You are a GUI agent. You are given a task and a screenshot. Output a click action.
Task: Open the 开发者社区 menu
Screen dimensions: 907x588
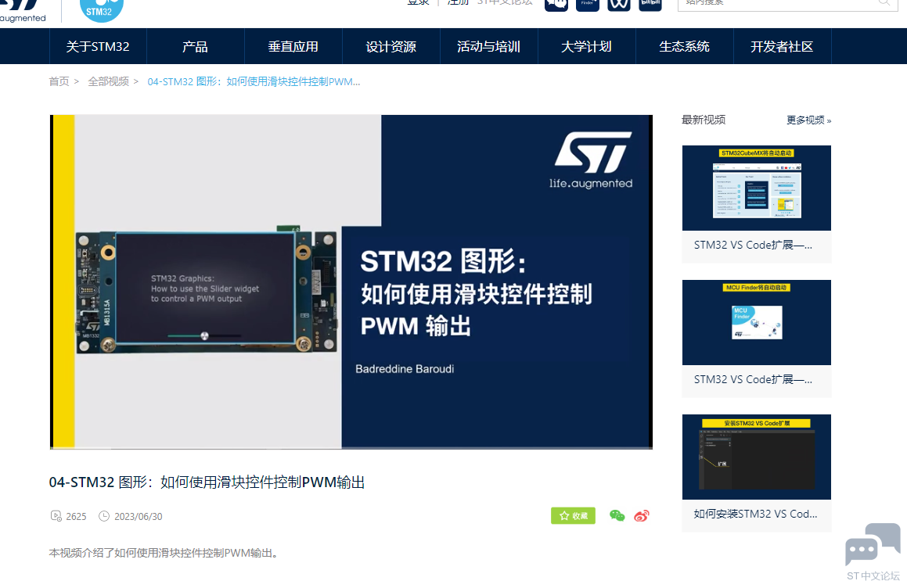[782, 46]
